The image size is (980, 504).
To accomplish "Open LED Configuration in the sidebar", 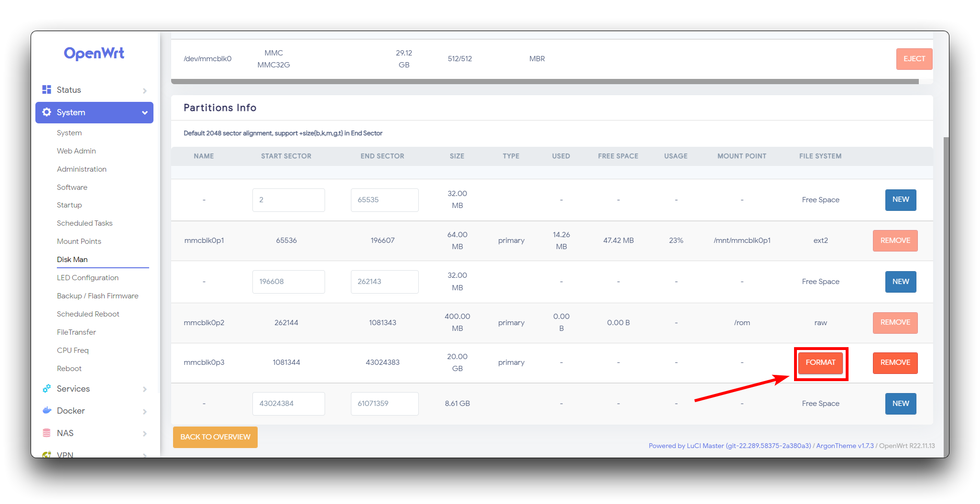I will pos(87,278).
